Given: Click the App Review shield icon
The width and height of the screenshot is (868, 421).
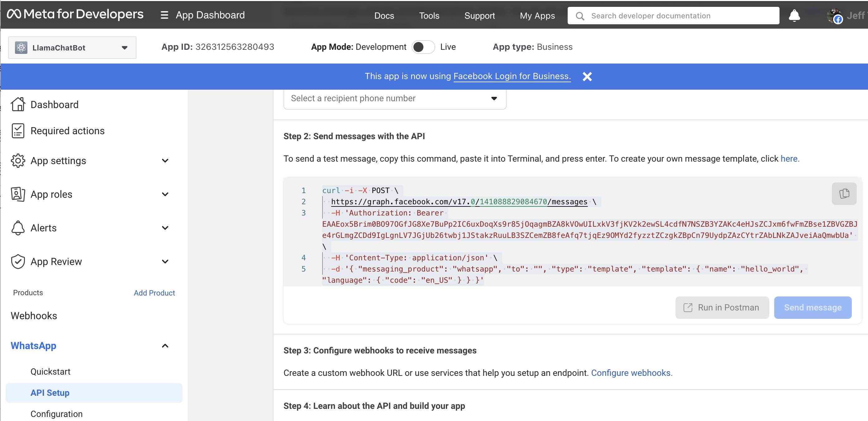Looking at the screenshot, I should tap(18, 261).
